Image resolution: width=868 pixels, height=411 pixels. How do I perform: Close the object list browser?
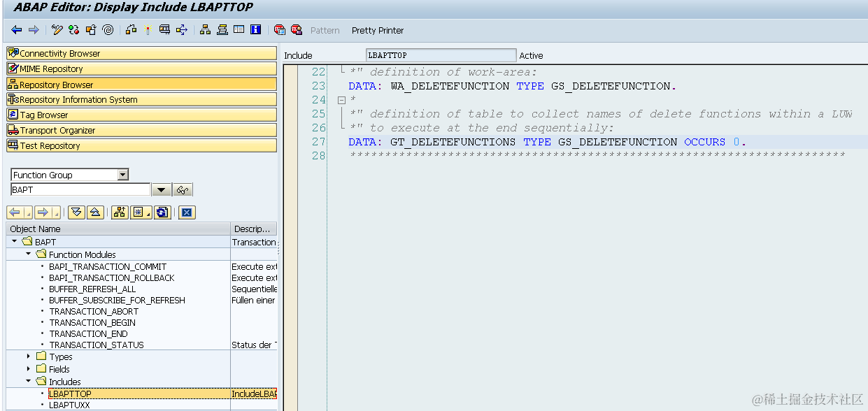[x=186, y=212]
